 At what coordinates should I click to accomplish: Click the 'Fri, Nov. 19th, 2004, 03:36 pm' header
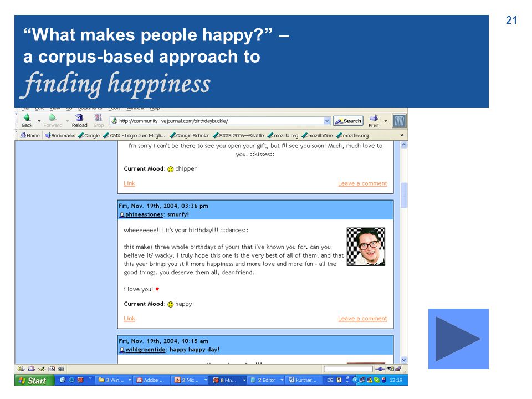[163, 206]
